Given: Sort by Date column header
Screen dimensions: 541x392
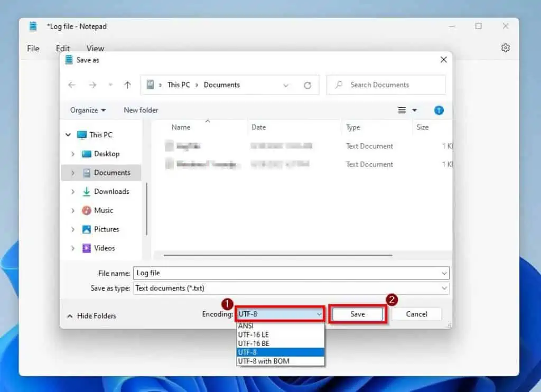Looking at the screenshot, I should point(259,127).
